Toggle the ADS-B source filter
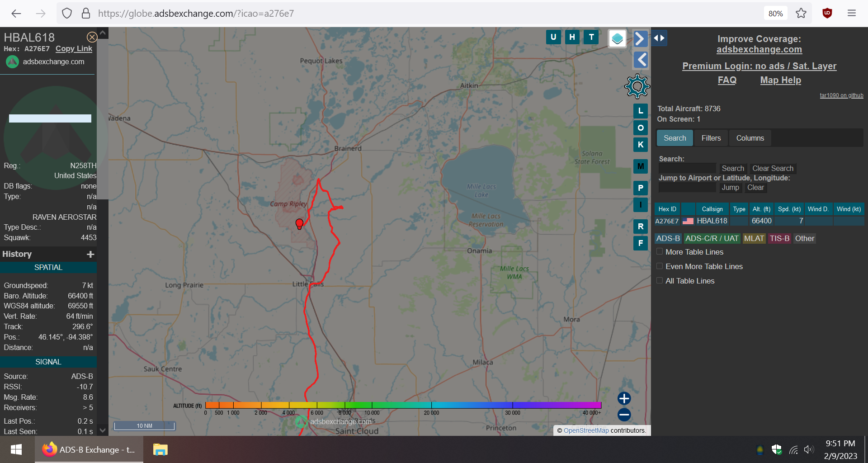The width and height of the screenshot is (868, 463). (x=668, y=239)
